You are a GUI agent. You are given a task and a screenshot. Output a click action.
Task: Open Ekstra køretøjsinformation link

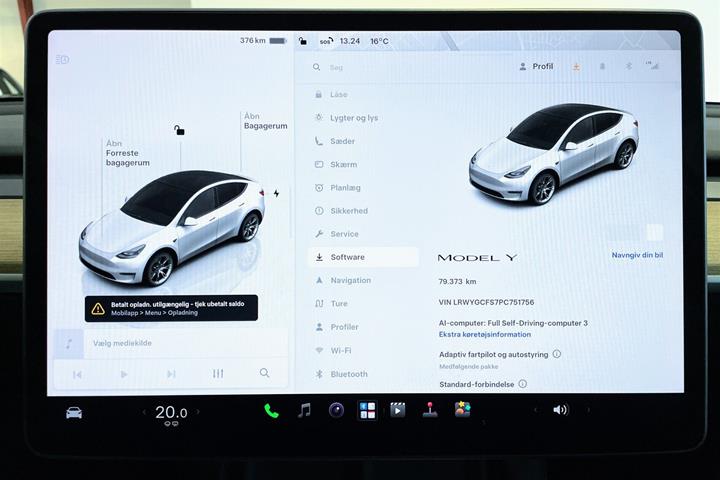tap(484, 334)
